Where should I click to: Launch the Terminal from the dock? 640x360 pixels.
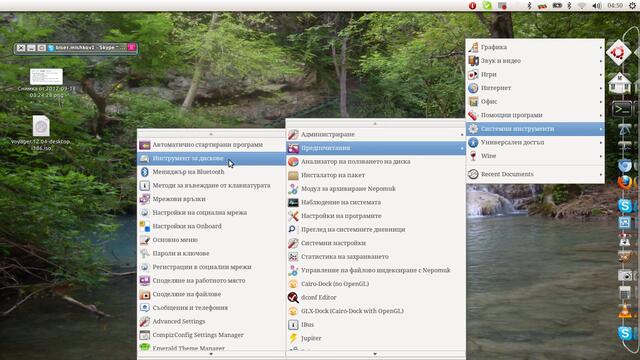click(622, 109)
